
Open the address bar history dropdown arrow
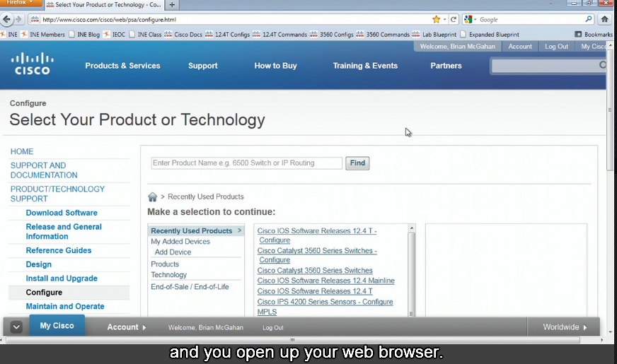444,19
